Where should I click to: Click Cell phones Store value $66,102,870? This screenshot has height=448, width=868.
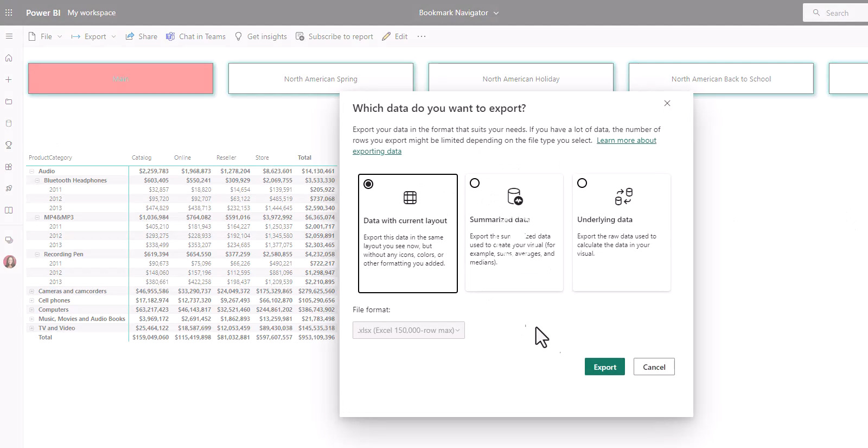pos(276,300)
